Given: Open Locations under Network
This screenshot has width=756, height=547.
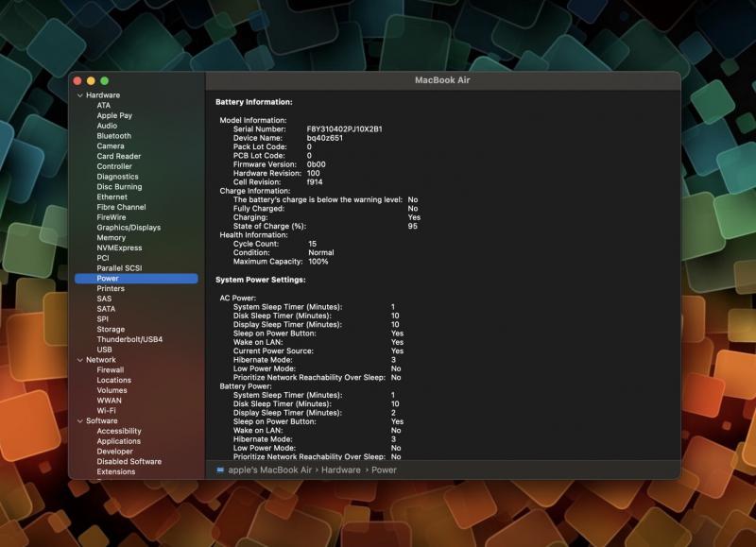Looking at the screenshot, I should point(113,380).
